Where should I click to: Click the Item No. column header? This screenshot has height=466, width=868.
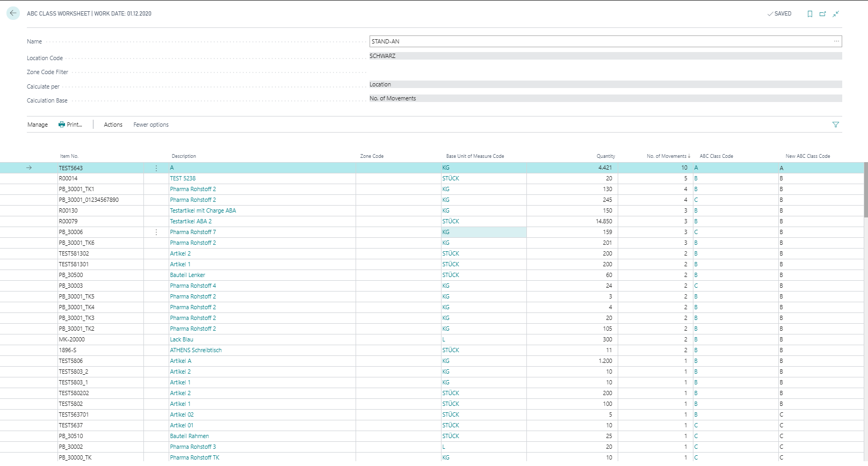69,156
